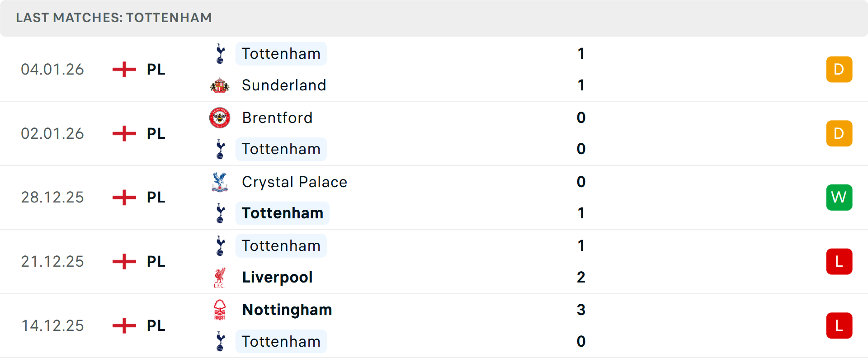The image size is (868, 358).
Task: Open the Liverpool team link
Action: [x=277, y=278]
